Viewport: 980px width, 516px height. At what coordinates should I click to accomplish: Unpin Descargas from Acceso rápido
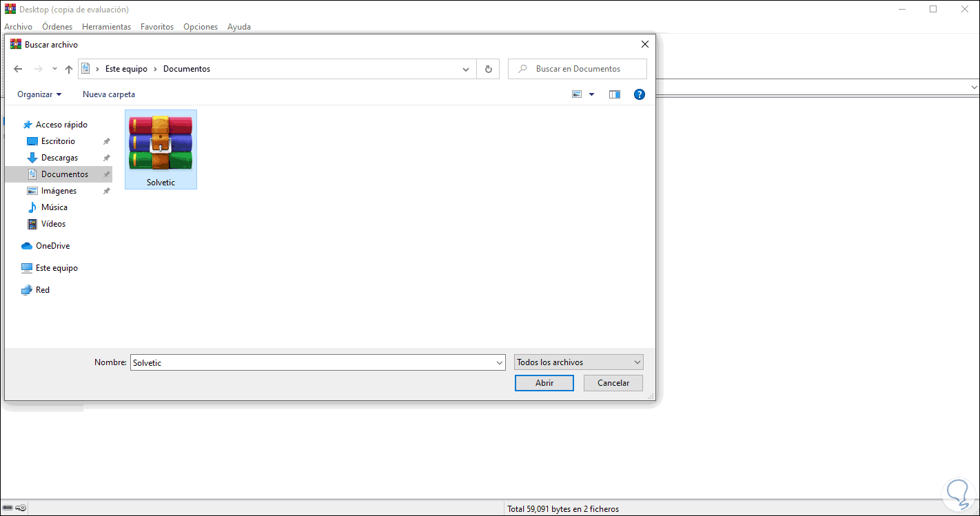point(106,157)
